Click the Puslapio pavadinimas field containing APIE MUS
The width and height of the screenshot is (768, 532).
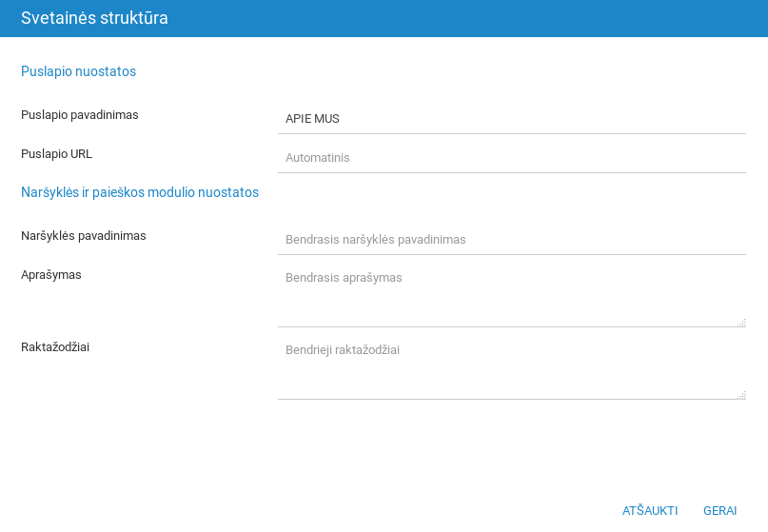tap(511, 119)
